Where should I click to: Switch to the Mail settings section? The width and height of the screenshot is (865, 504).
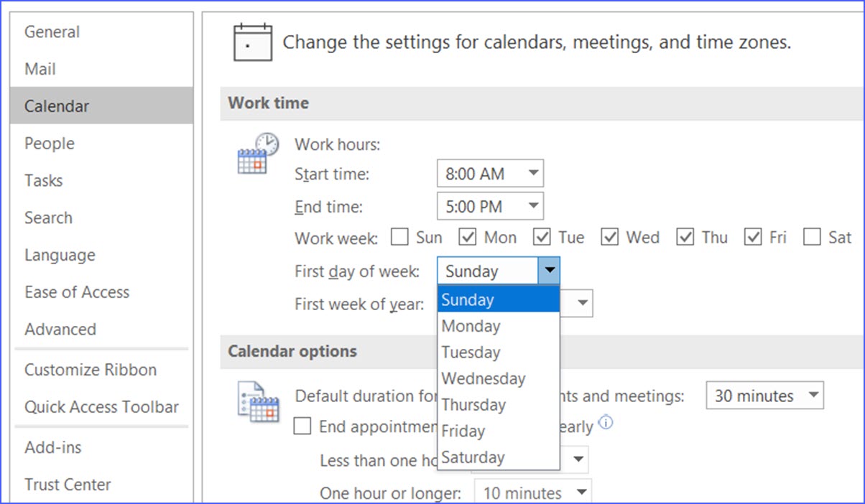tap(40, 69)
